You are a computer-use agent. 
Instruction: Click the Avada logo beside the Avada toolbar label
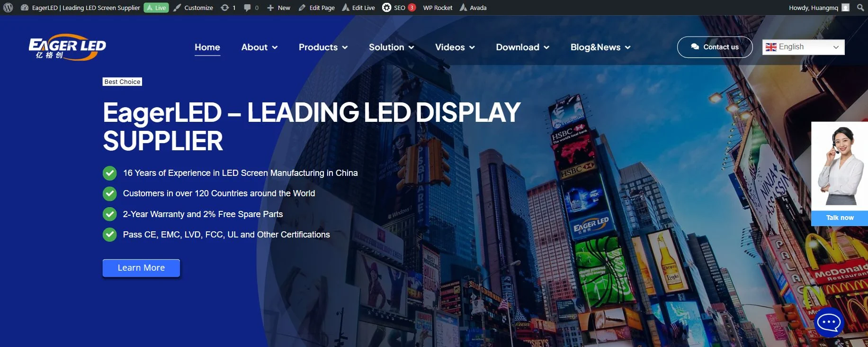tap(464, 8)
